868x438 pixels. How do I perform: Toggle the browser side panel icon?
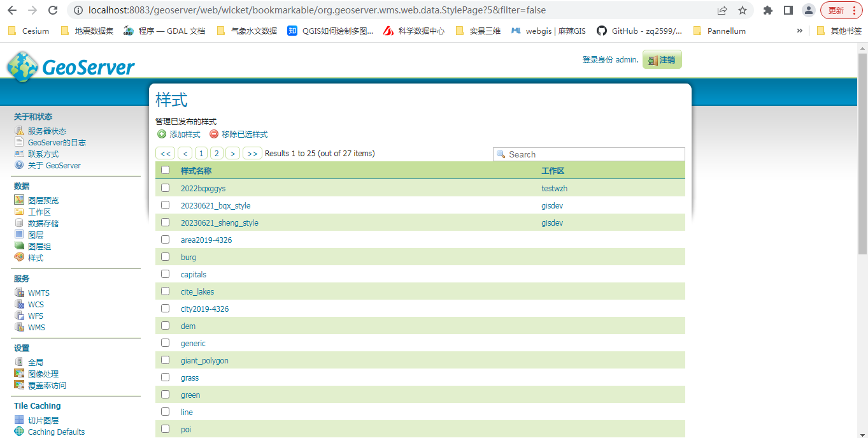(788, 10)
